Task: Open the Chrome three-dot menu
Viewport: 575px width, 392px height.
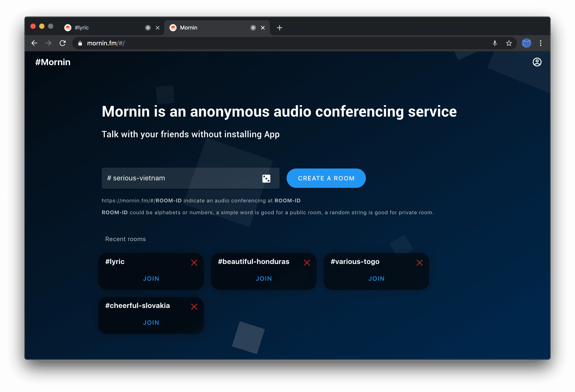Action: point(540,43)
